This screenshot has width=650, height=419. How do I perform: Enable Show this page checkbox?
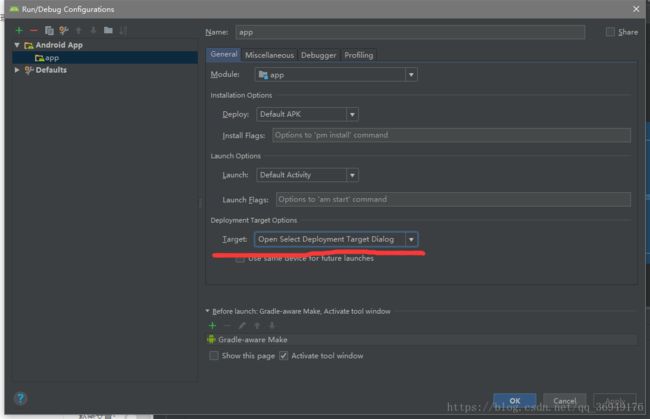click(x=214, y=356)
